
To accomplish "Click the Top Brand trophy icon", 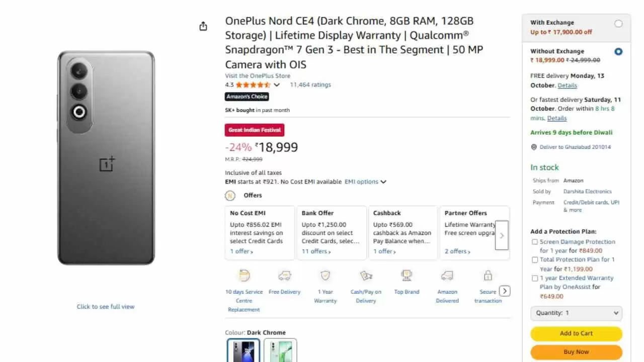I will click(407, 276).
